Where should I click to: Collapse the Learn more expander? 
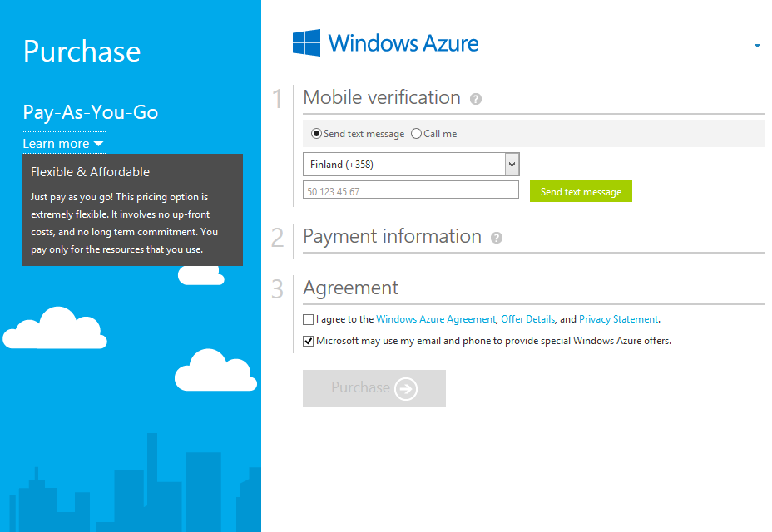[63, 143]
